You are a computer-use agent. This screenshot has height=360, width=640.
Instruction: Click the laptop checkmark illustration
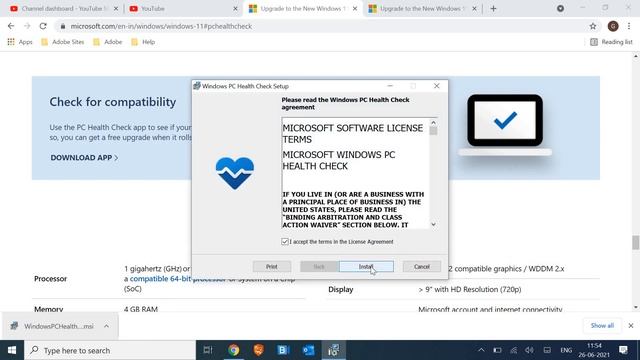point(505,124)
